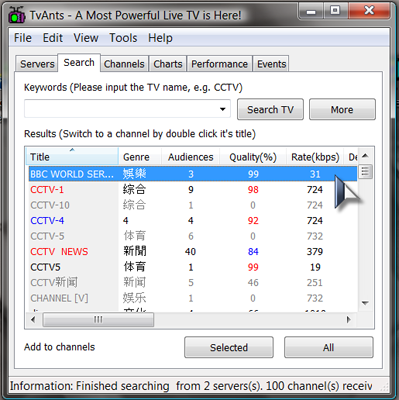Go to the Performance tab

point(219,64)
